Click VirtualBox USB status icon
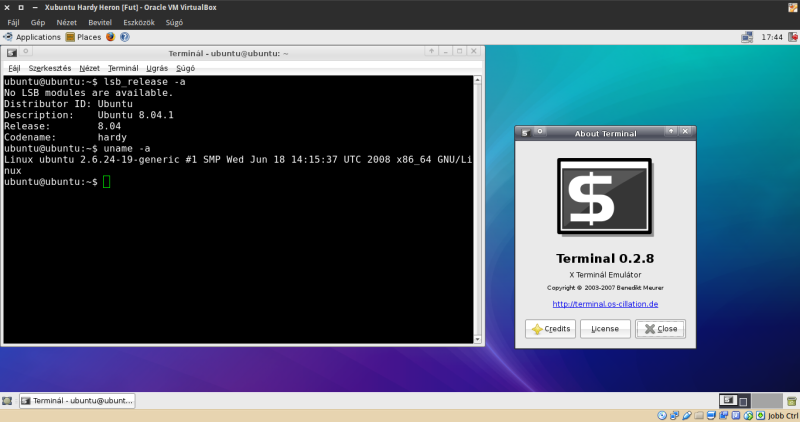 (x=687, y=415)
